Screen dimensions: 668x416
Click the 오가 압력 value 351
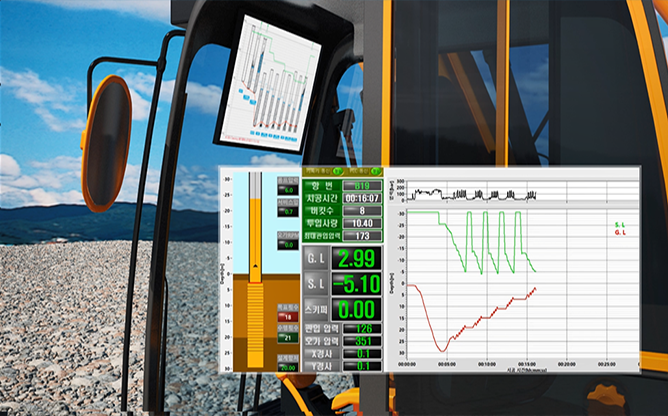[x=363, y=341]
